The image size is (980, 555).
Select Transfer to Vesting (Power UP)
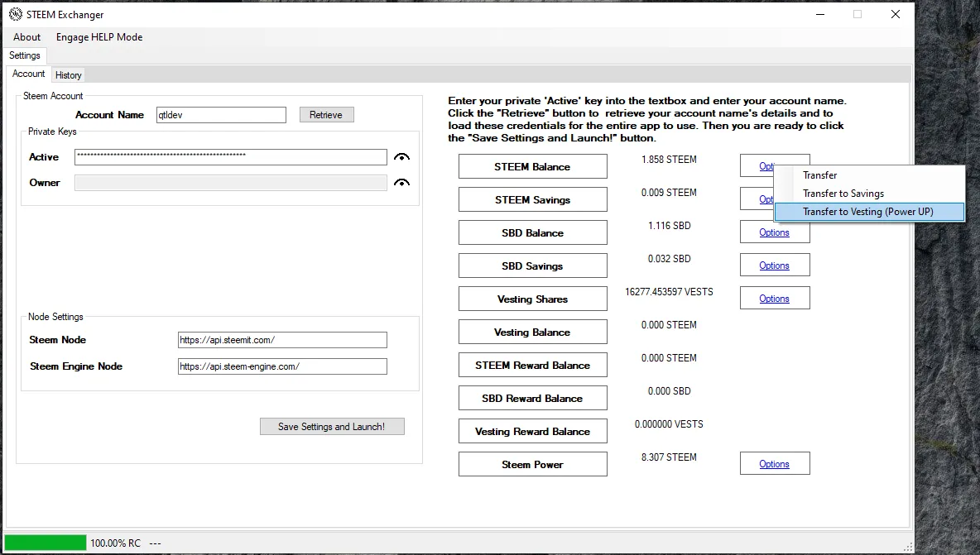[x=869, y=212]
